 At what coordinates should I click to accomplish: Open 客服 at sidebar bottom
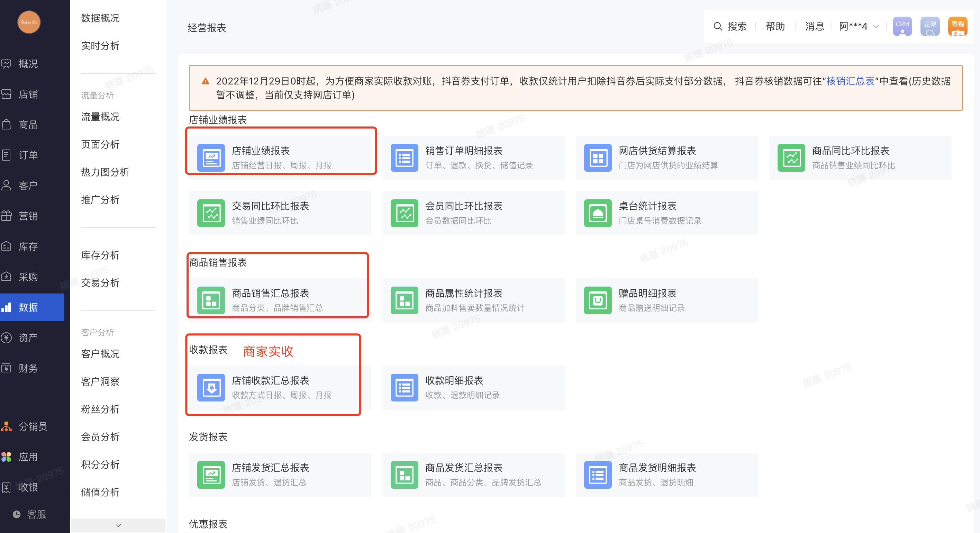[x=36, y=514]
